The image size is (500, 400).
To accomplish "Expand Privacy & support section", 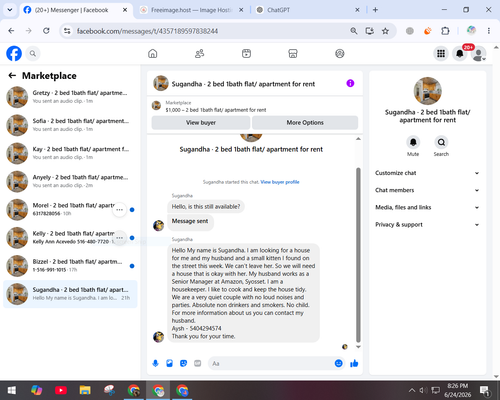I will coord(427,225).
